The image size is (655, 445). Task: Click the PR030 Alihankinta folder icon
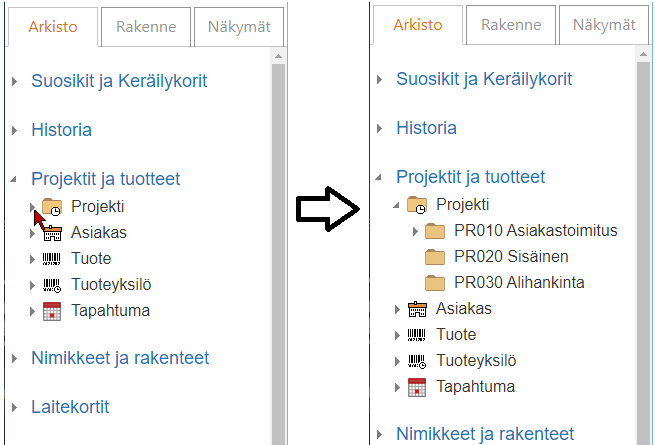click(x=435, y=283)
